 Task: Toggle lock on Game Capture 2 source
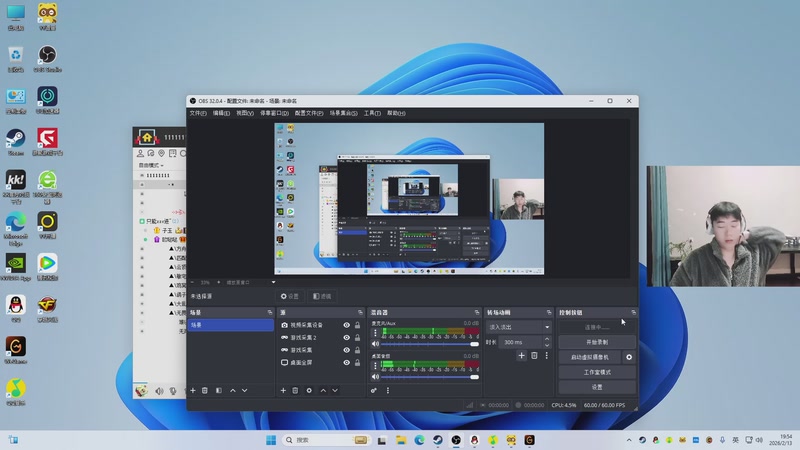coord(357,337)
